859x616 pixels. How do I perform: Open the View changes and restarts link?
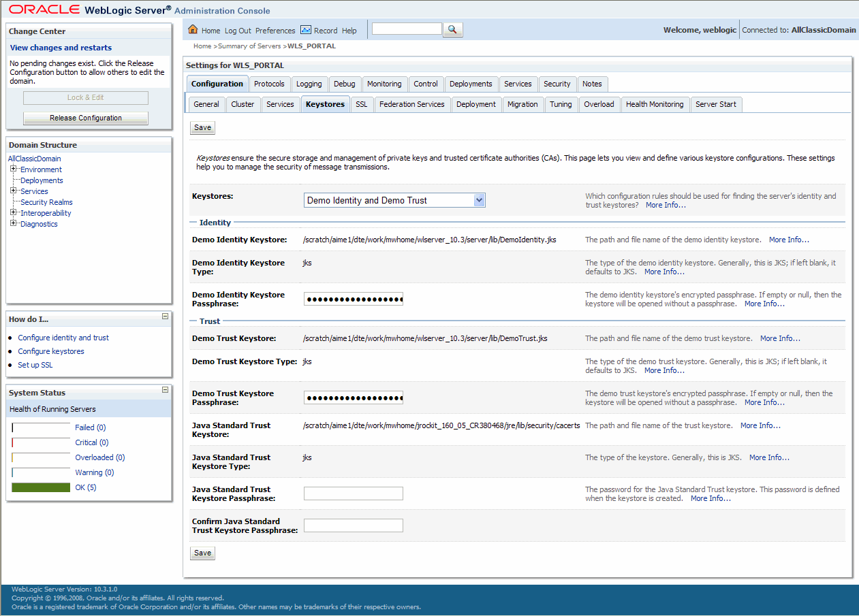pyautogui.click(x=61, y=48)
